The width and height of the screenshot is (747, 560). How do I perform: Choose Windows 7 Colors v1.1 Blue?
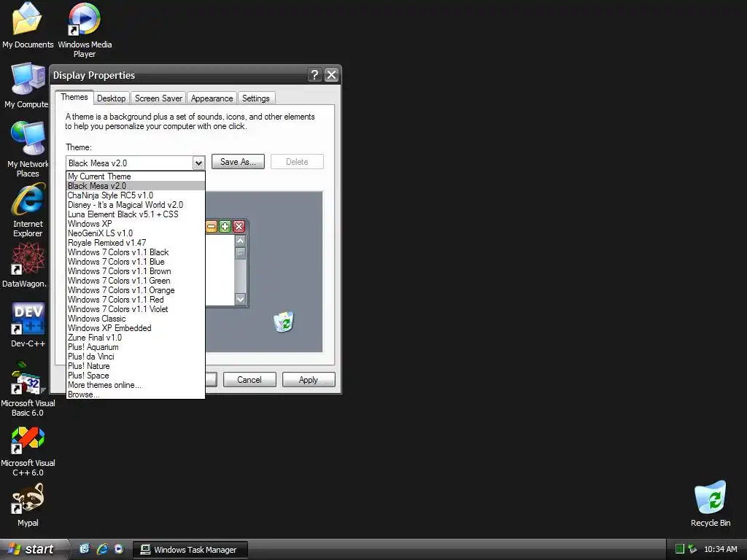point(135,262)
